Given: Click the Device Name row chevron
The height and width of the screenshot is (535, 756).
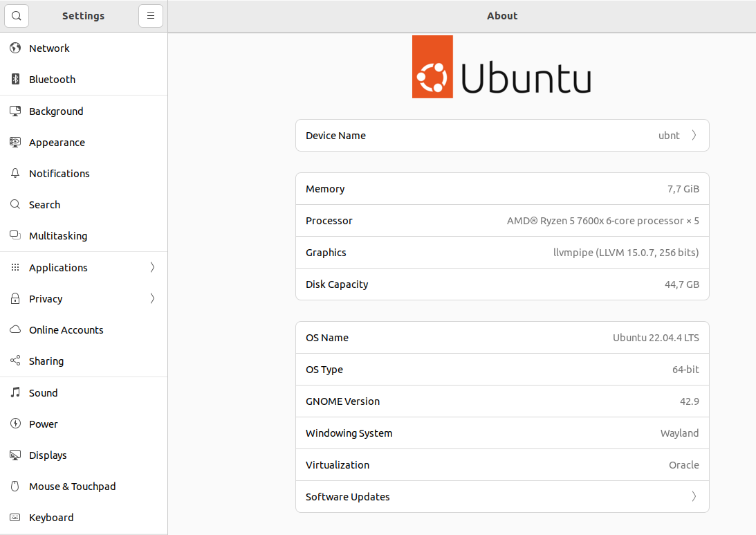Looking at the screenshot, I should 694,136.
